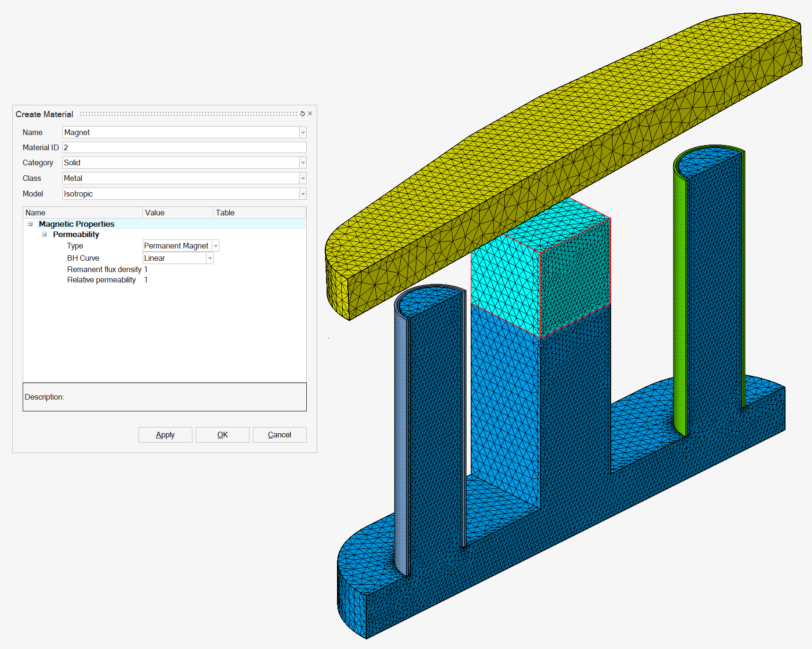Viewport: 812px width, 649px height.
Task: Collapse the Magnetic Properties tree node
Action: pyautogui.click(x=30, y=224)
